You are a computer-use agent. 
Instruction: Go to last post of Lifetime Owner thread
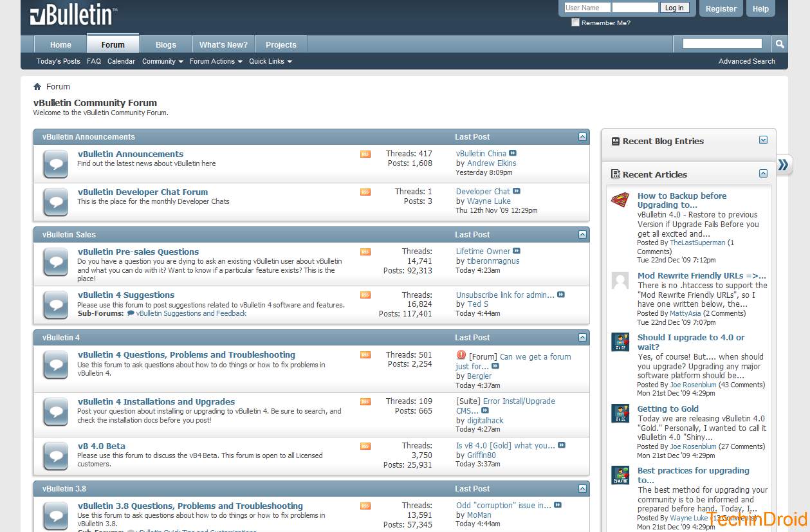(x=517, y=251)
